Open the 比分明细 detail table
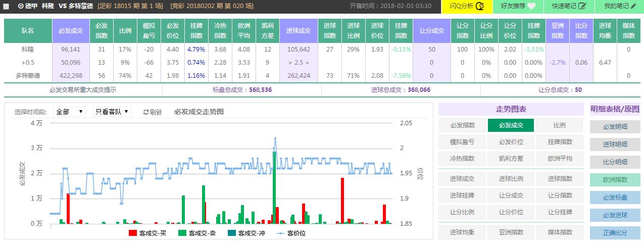The width and height of the screenshot is (644, 243). 615,162
